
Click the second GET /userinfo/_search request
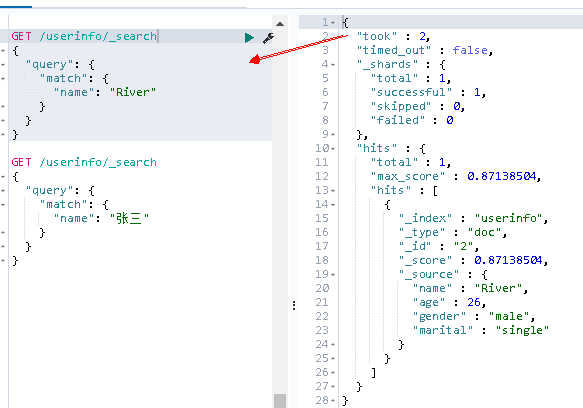point(84,163)
